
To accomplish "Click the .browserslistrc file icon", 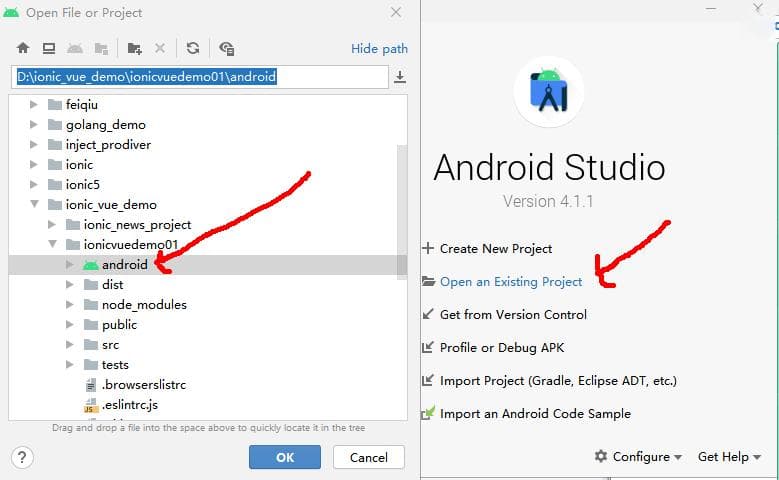I will coord(90,385).
